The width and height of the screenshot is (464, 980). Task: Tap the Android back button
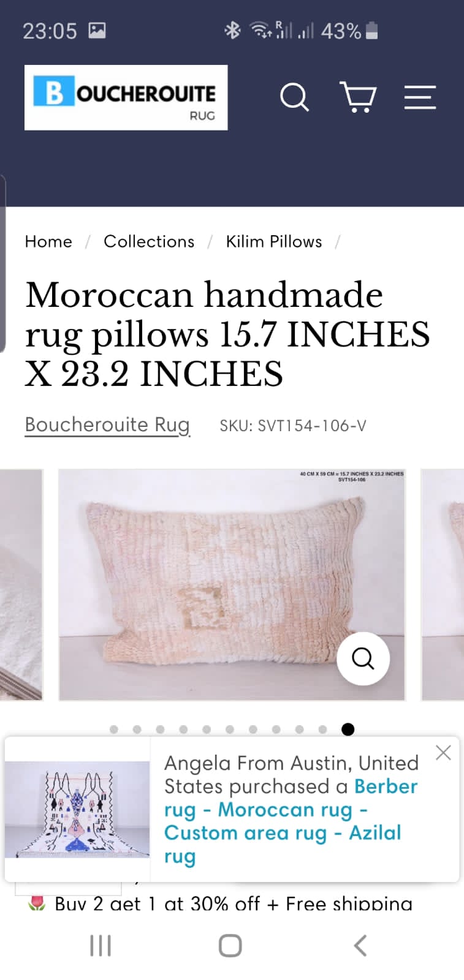[360, 946]
